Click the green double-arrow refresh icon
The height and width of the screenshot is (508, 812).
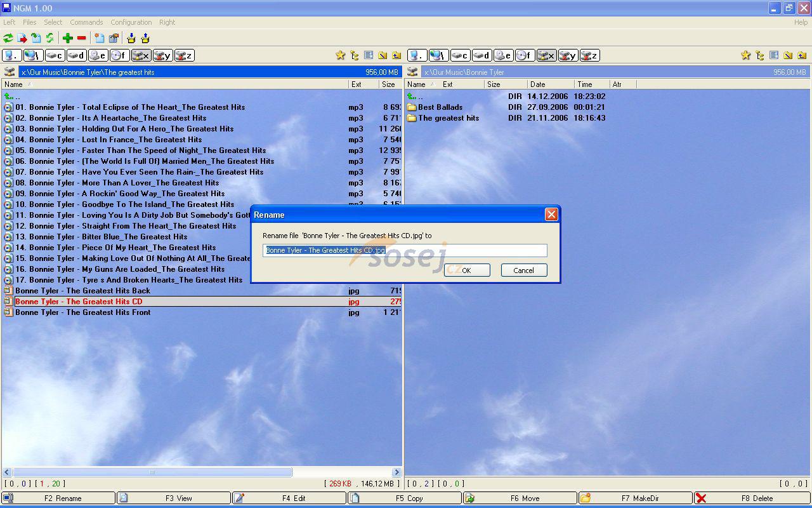[8, 38]
